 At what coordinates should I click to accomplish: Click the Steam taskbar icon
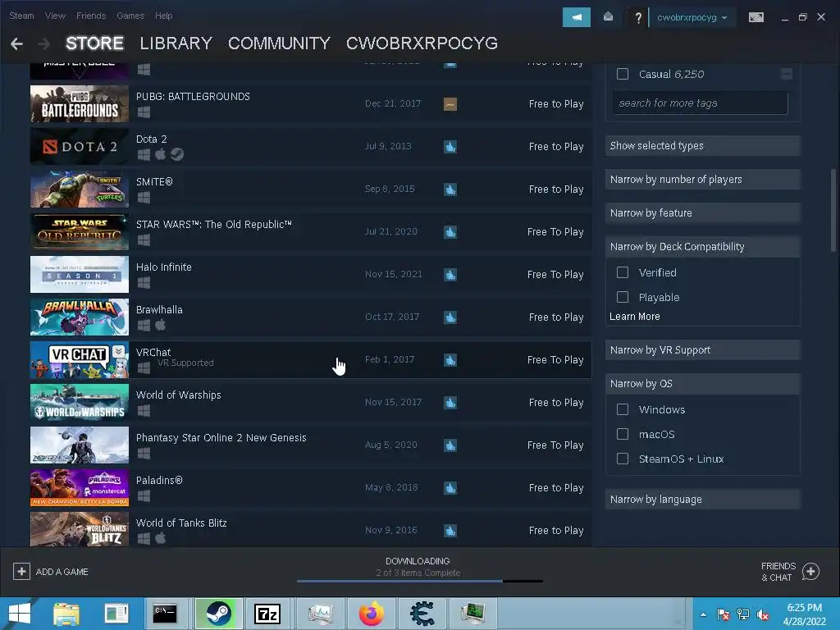(218, 614)
